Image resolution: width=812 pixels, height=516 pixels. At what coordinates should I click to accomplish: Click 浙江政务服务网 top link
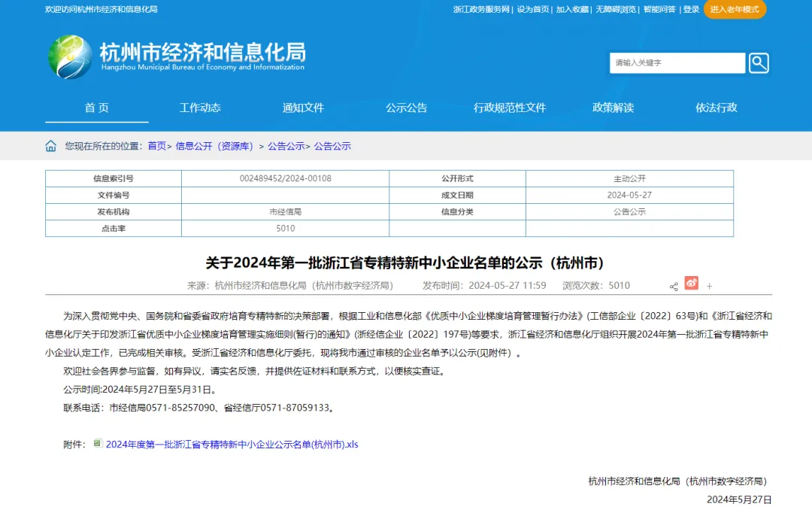pyautogui.click(x=481, y=9)
